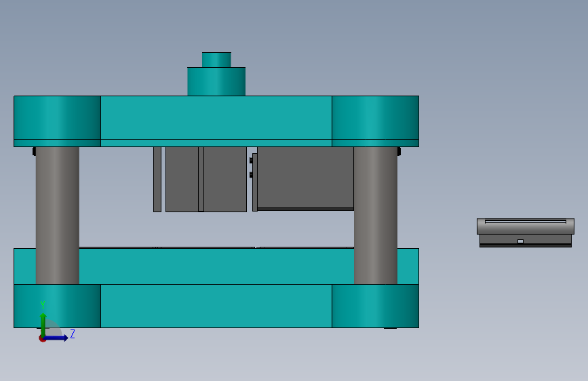
Task: Select the center face of the upper teal plate
Action: click(x=216, y=118)
